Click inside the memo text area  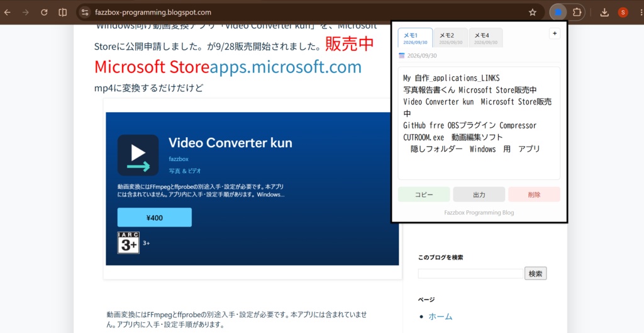tap(479, 123)
